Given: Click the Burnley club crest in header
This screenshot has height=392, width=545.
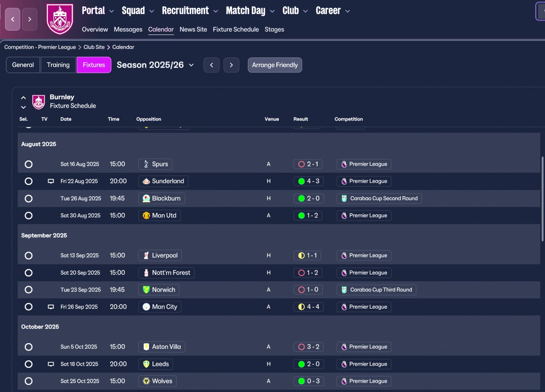Looking at the screenshot, I should tap(60, 19).
